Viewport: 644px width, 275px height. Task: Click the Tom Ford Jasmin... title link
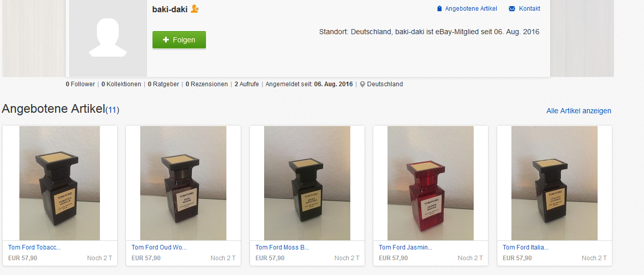click(405, 247)
